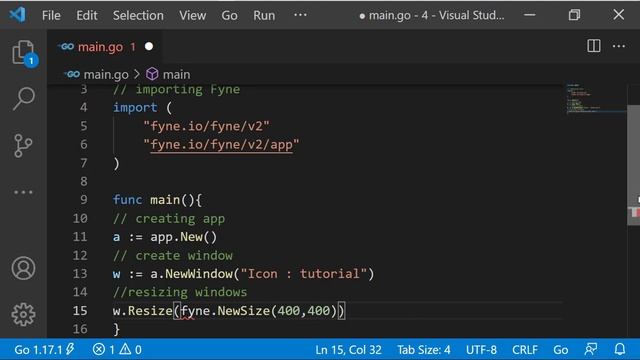Click line number 15 in gutter

tap(80, 311)
